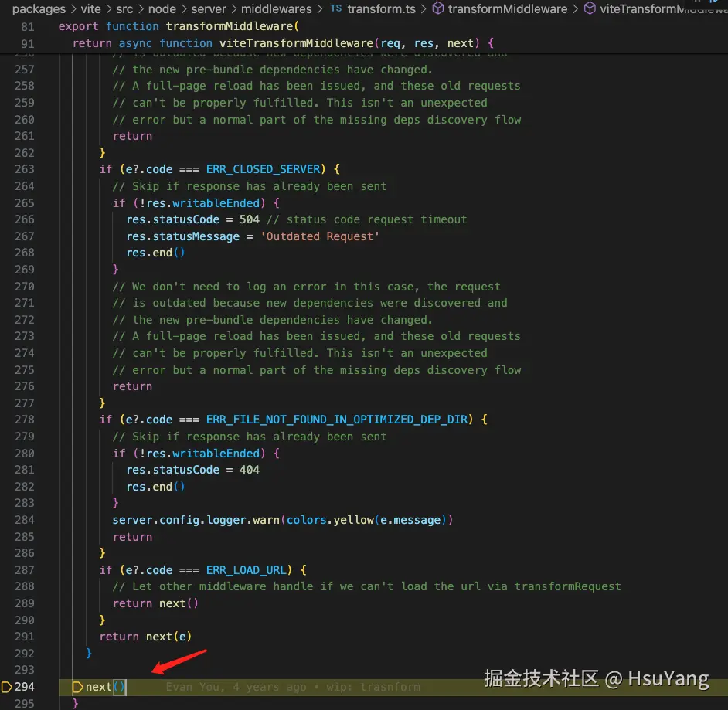This screenshot has width=728, height=710.
Task: Click res.end() on line 268
Action: pos(155,253)
